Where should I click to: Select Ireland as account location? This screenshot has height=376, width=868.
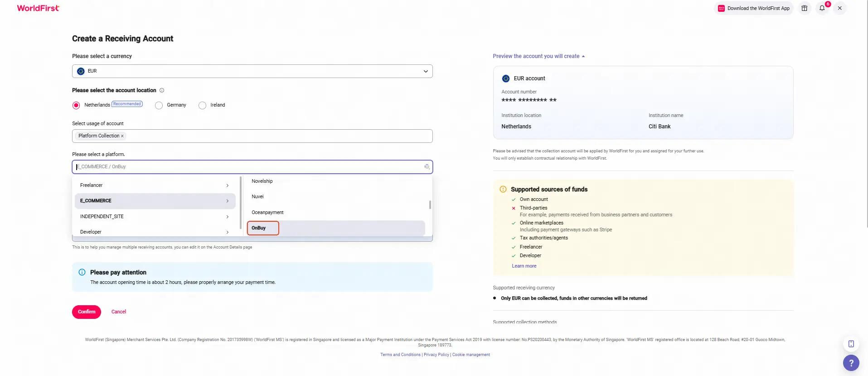pos(202,105)
